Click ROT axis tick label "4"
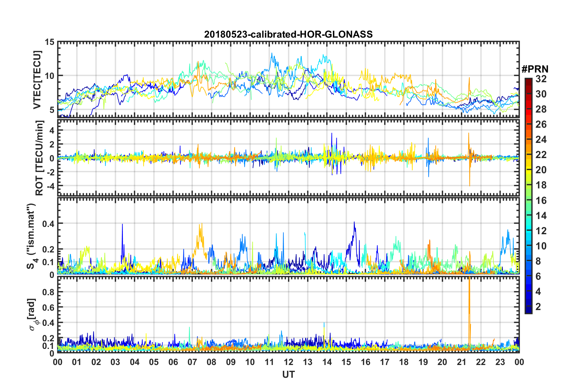 click(52, 130)
